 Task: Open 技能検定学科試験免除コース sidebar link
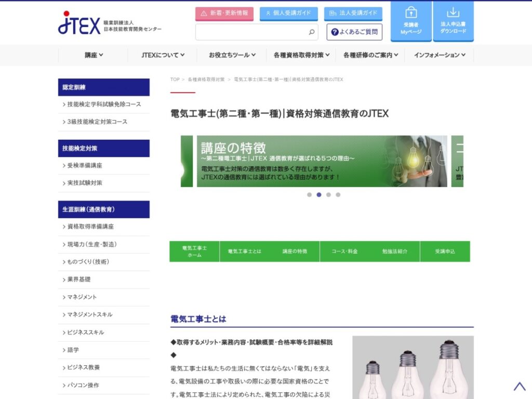coord(104,104)
